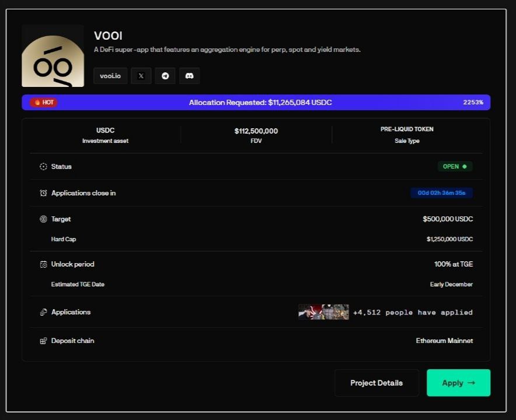
Task: Click PRE-LIQUID TOKEN sale type
Action: (407, 129)
